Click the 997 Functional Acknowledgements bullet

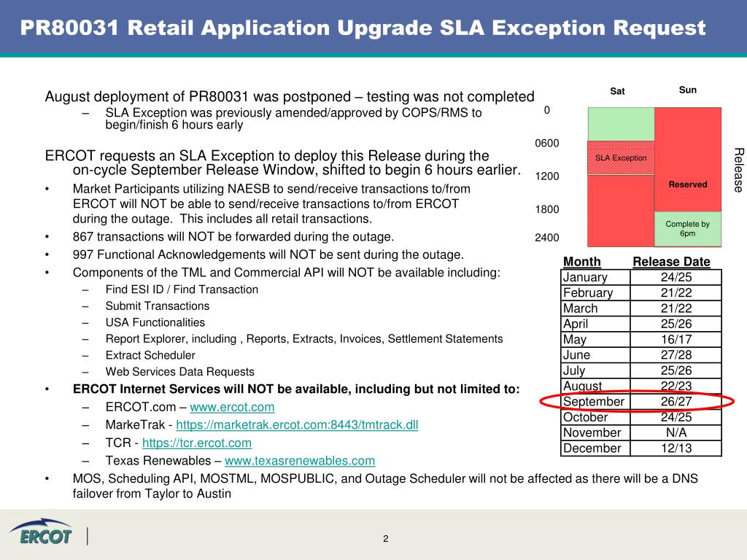(268, 254)
